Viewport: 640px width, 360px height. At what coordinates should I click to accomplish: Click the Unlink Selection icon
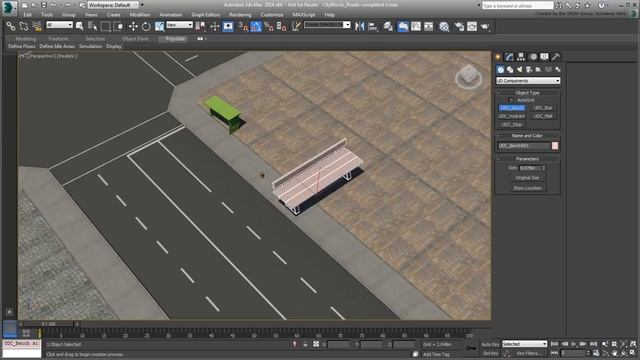click(24, 27)
